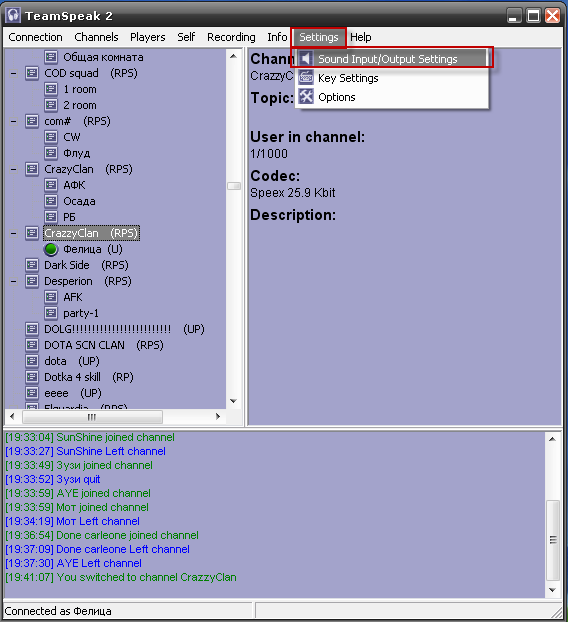Click the channel list scroll-down arrow
This screenshot has width=568, height=622.
pyautogui.click(x=234, y=401)
